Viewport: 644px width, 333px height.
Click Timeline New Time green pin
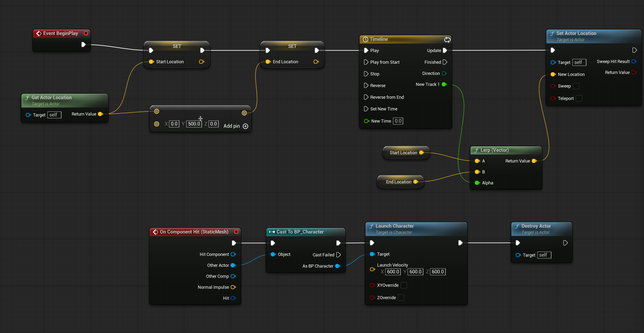366,121
